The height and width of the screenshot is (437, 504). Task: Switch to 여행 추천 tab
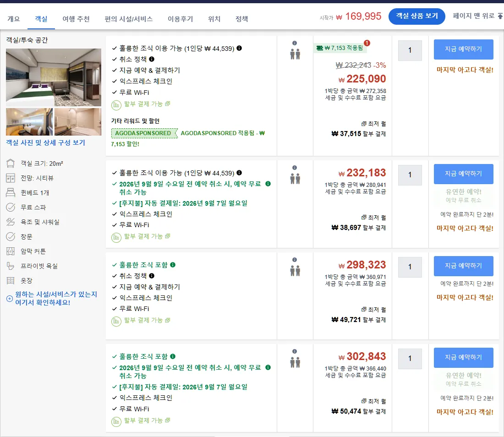76,19
